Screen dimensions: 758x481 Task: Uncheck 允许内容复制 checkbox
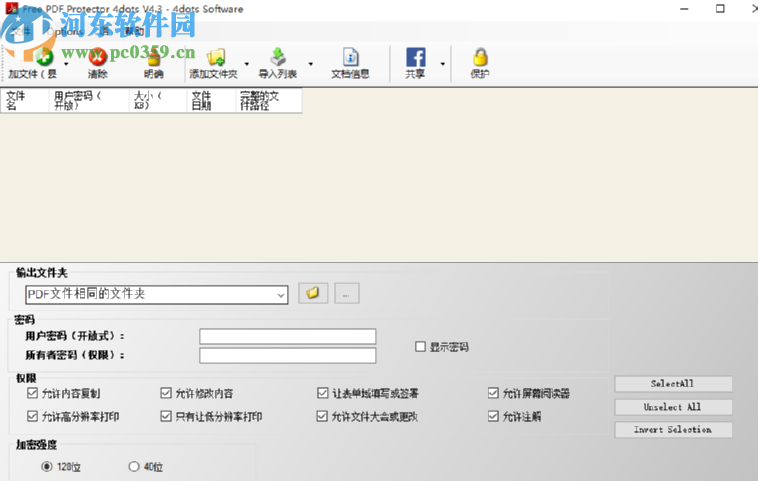[x=32, y=393]
